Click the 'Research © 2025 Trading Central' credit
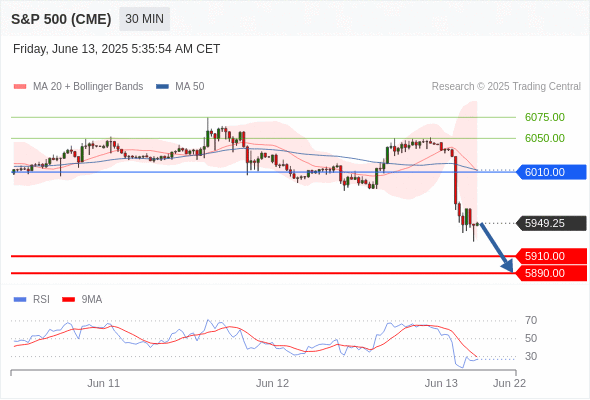Screen dimensions: 590x400 [506, 87]
